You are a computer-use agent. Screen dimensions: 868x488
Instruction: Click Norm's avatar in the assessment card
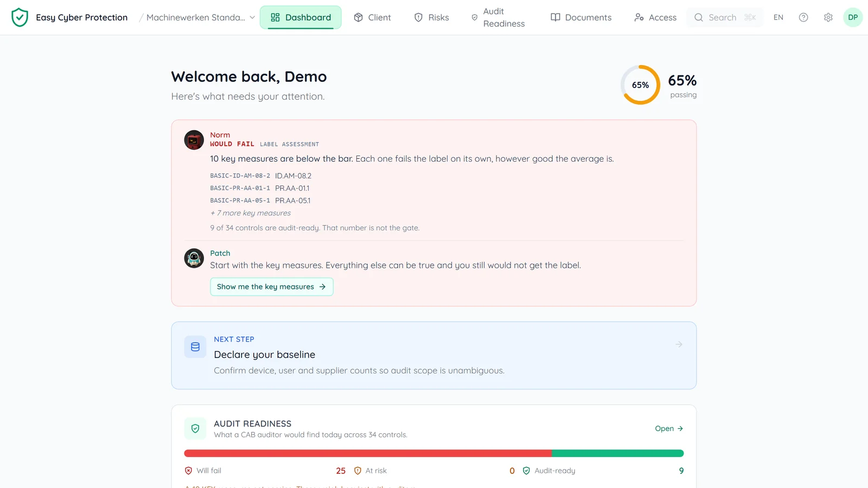pyautogui.click(x=194, y=140)
